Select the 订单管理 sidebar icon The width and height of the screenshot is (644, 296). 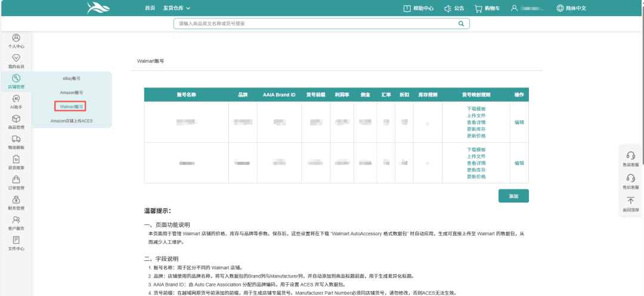pyautogui.click(x=16, y=180)
